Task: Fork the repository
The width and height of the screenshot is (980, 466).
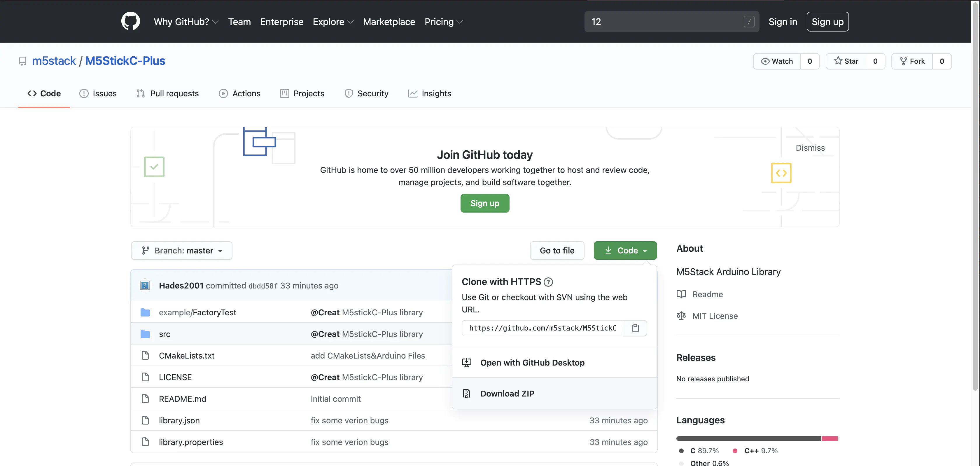Action: tap(912, 61)
